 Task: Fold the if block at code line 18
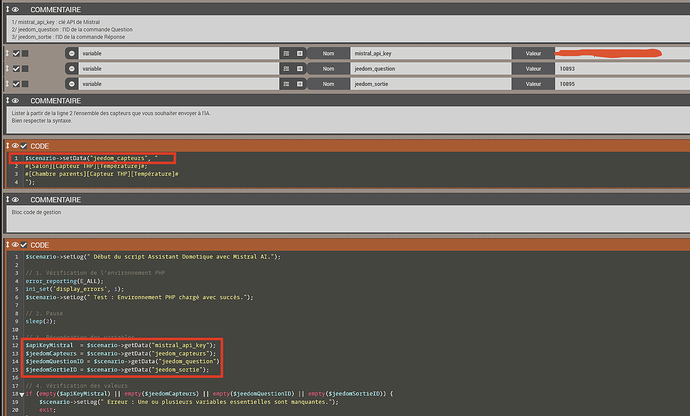[22, 394]
